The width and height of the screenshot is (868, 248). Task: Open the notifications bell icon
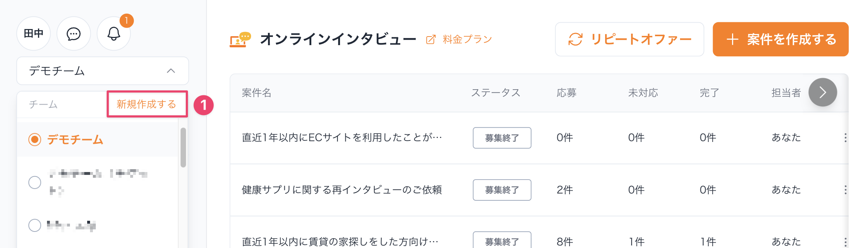(114, 34)
